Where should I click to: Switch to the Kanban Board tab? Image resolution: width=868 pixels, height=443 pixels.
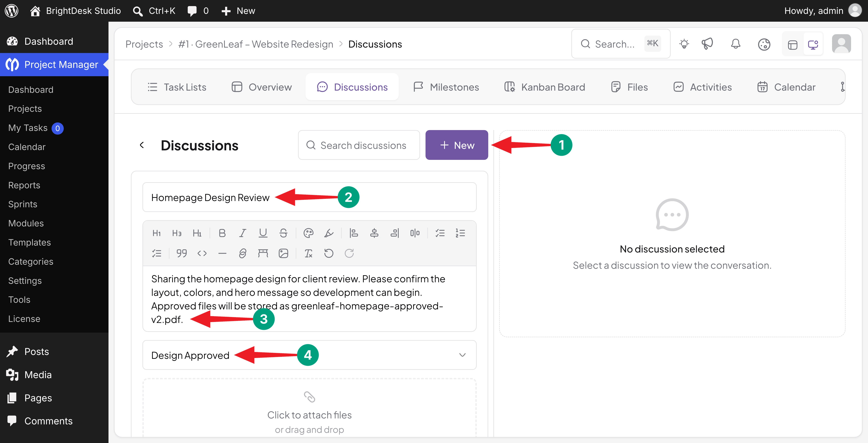[545, 87]
